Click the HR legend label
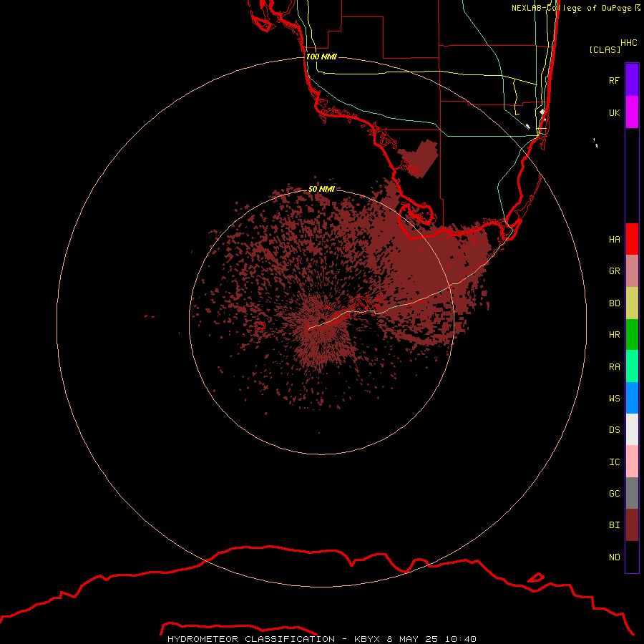Image resolution: width=644 pixels, height=644 pixels. coord(614,335)
